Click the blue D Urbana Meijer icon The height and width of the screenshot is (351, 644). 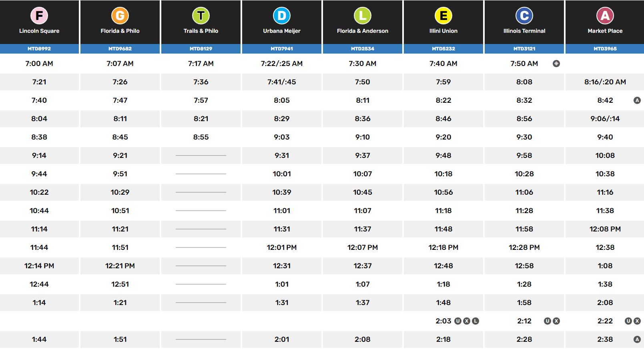coord(282,16)
